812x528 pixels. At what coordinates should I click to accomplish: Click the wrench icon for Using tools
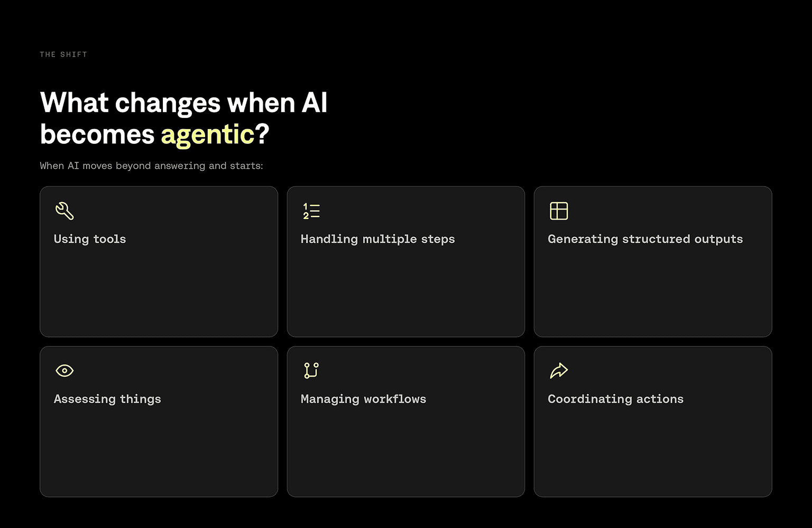[x=64, y=211]
